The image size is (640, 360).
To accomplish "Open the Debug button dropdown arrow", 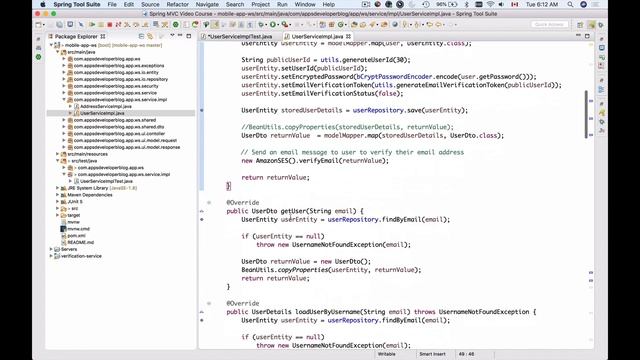I will click(x=266, y=25).
